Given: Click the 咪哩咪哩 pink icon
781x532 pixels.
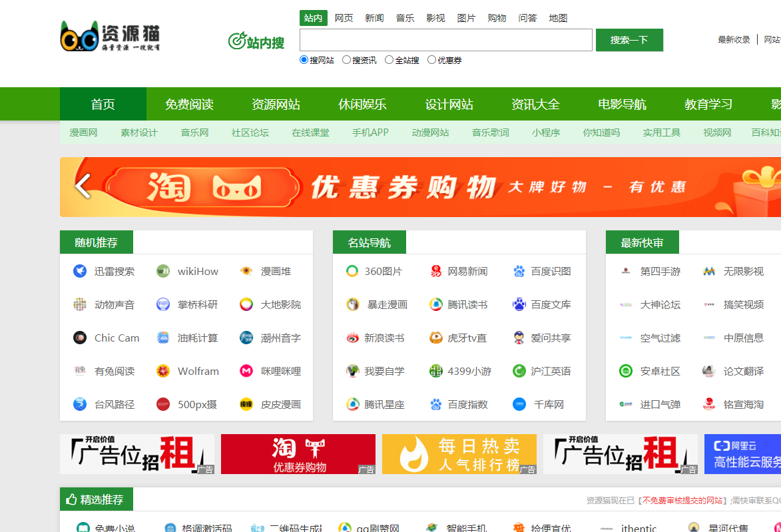Looking at the screenshot, I should [x=246, y=371].
